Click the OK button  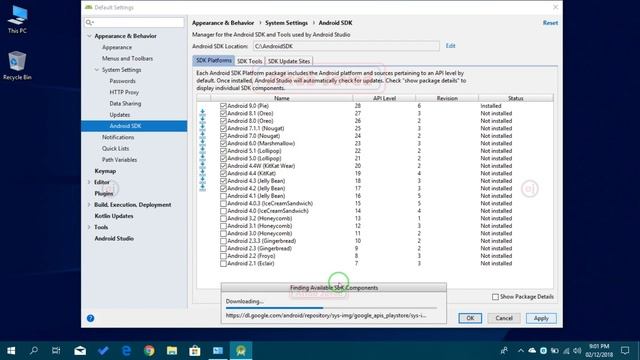pos(470,318)
